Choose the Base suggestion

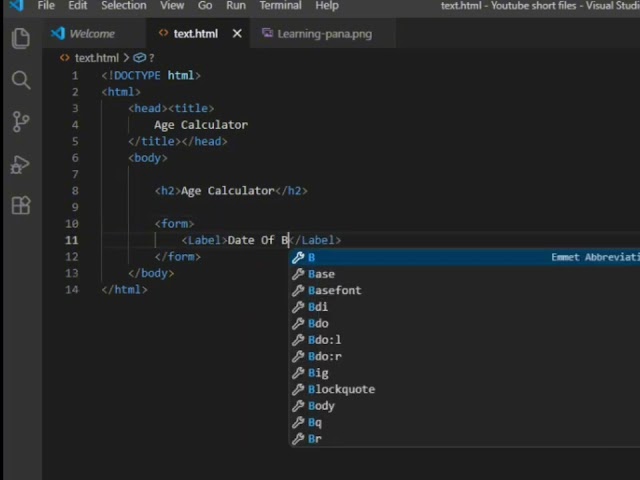[x=464, y=274]
